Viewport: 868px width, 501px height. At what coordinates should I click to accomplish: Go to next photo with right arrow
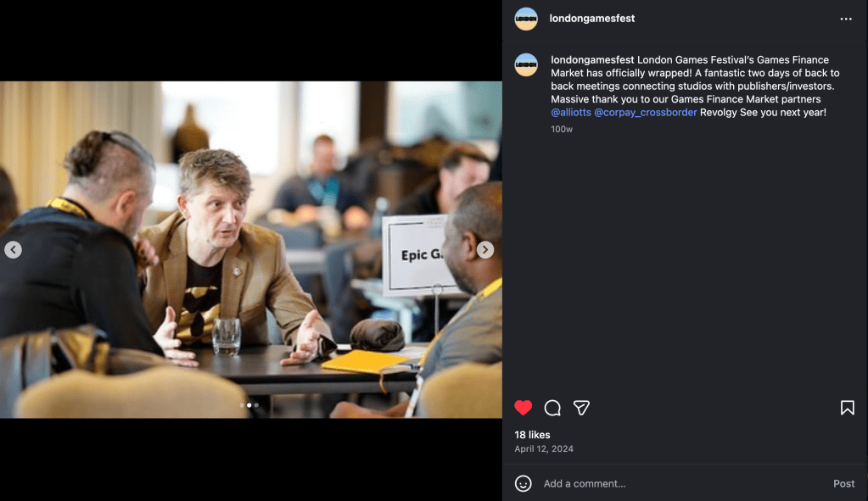point(485,250)
